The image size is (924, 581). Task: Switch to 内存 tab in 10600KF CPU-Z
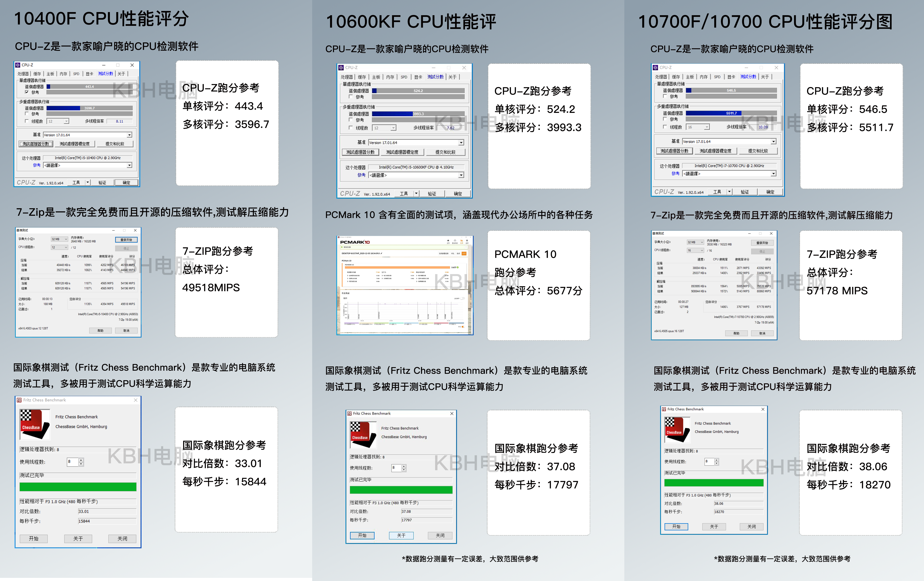point(390,77)
